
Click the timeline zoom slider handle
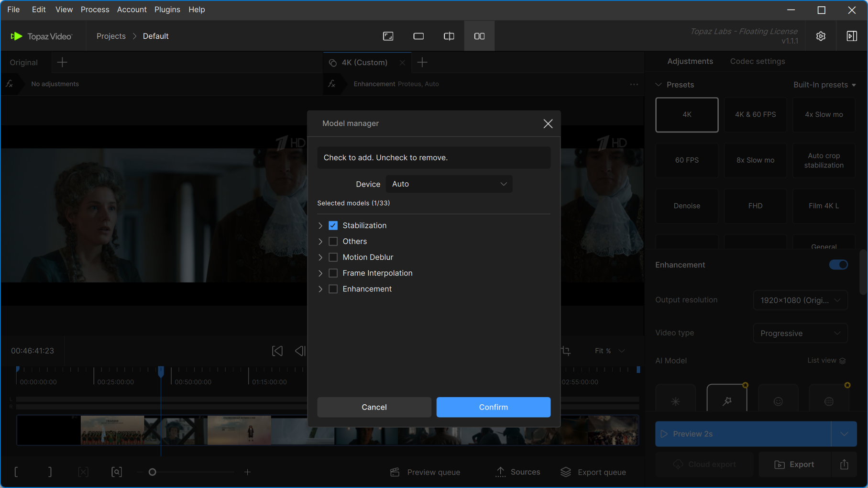click(x=153, y=472)
